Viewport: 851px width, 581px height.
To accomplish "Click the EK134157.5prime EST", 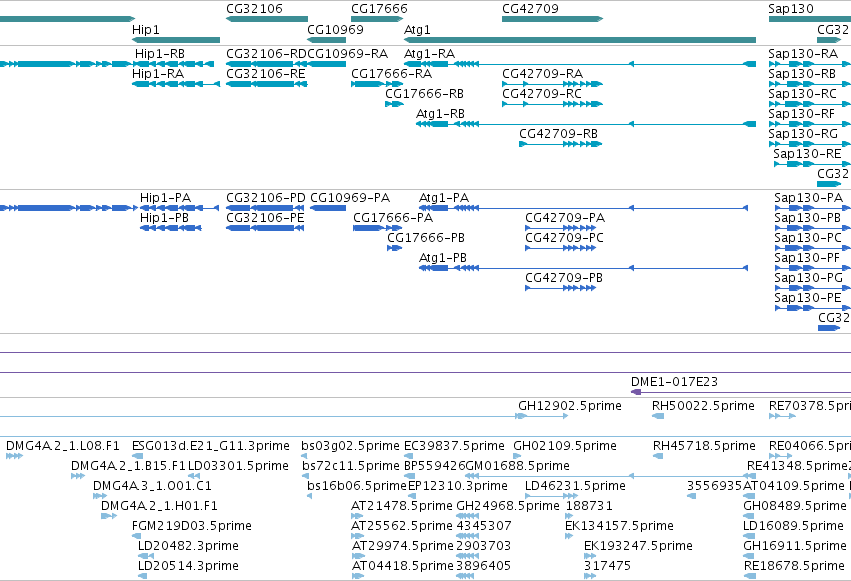I will coord(569,536).
